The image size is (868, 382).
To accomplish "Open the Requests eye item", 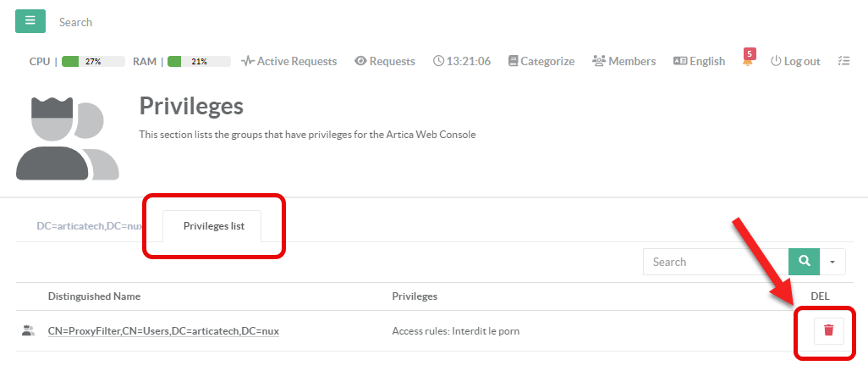I will (x=385, y=61).
